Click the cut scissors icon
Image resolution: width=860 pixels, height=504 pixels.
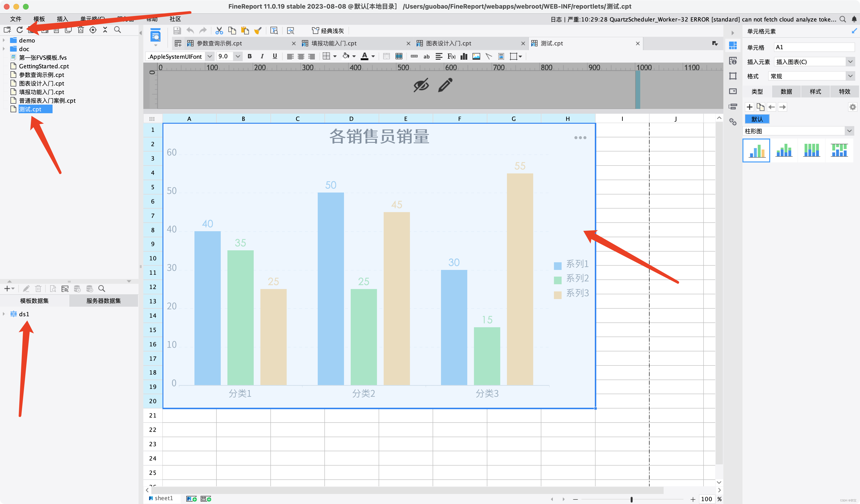[x=219, y=31]
